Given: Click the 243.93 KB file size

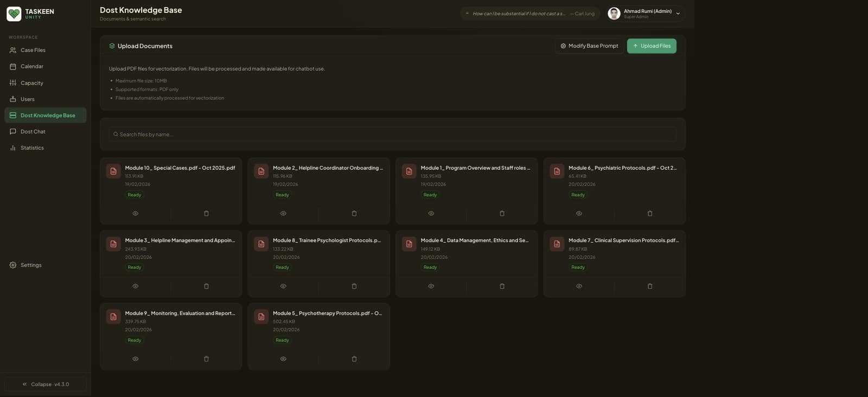Looking at the screenshot, I should [136, 249].
